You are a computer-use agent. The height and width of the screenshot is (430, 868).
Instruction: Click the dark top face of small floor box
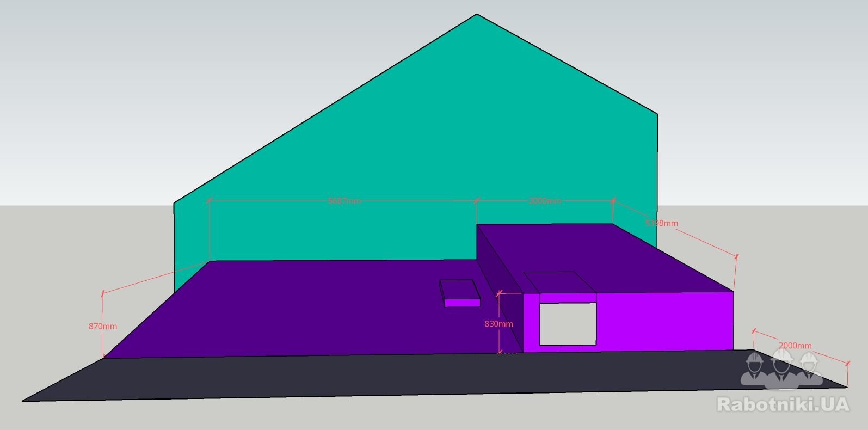click(460, 289)
